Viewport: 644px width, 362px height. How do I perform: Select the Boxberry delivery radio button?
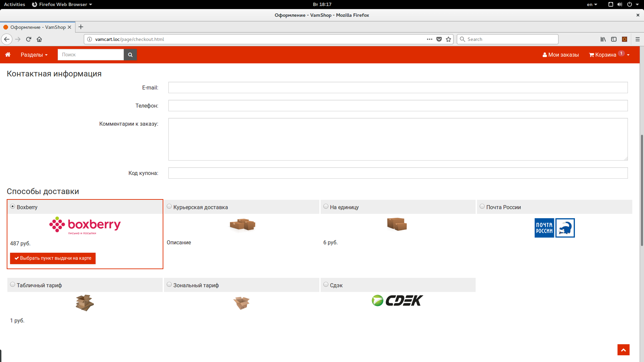[x=12, y=206]
